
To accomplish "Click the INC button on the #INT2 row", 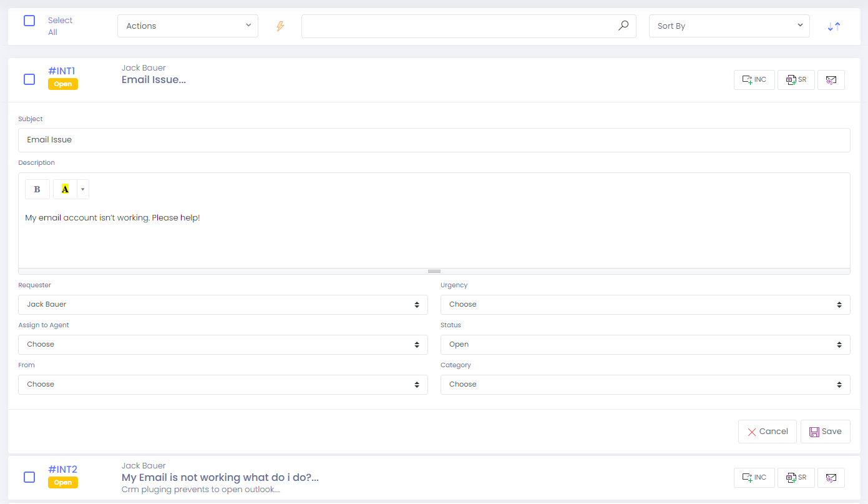I will coord(754,478).
